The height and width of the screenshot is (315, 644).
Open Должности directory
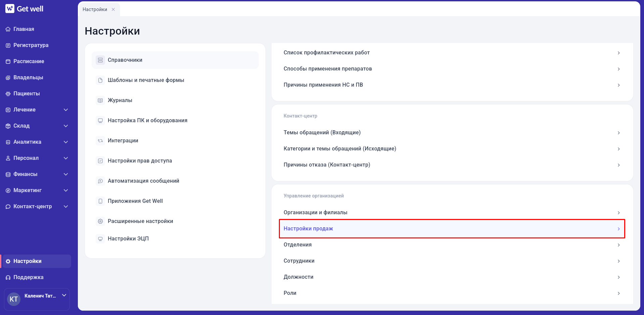[452, 277]
